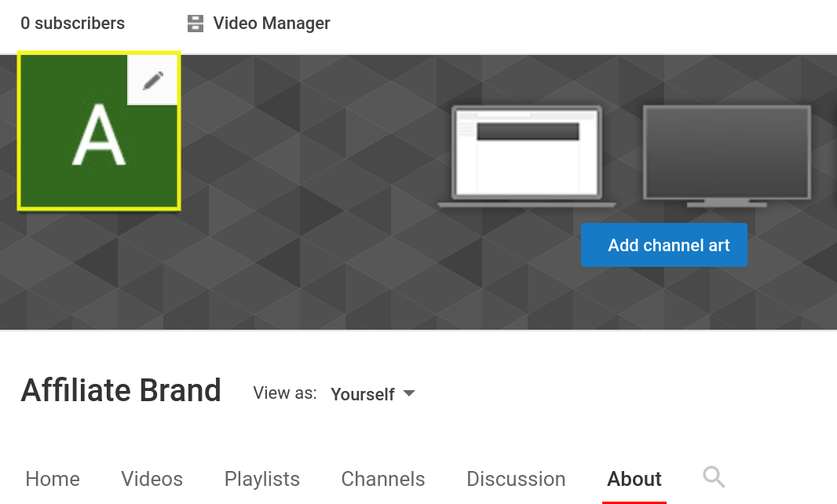Open Video Manager

[x=271, y=23]
